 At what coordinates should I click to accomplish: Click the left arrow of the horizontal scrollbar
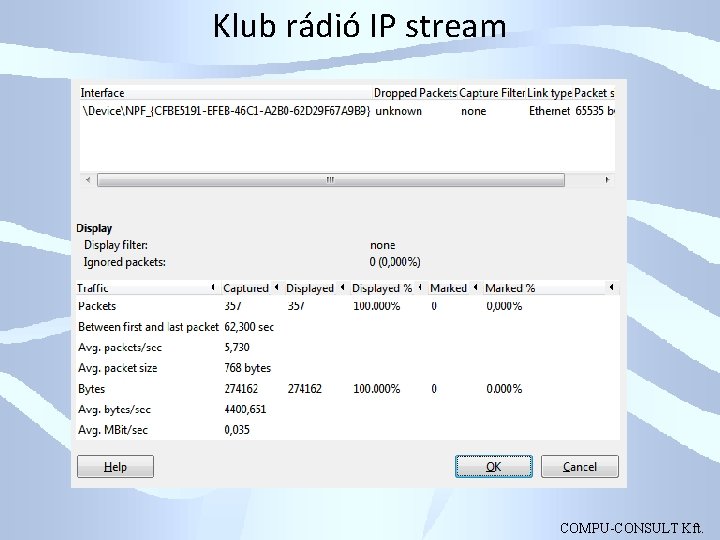[88, 180]
